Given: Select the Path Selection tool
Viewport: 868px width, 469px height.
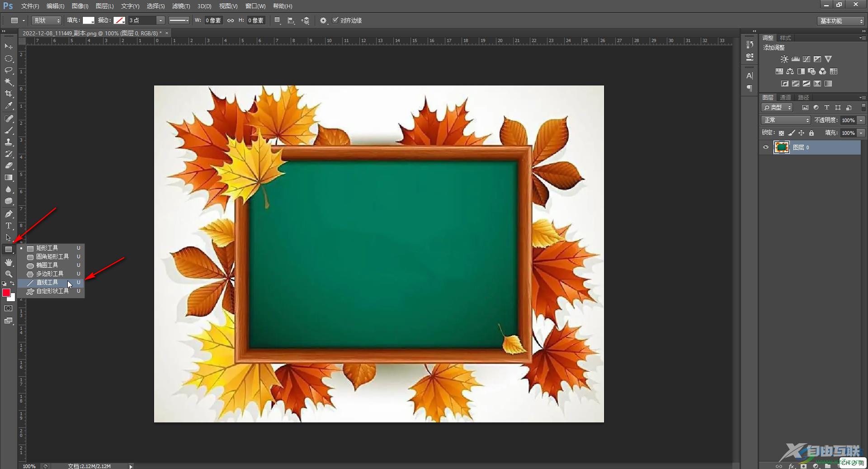Looking at the screenshot, I should 9,237.
